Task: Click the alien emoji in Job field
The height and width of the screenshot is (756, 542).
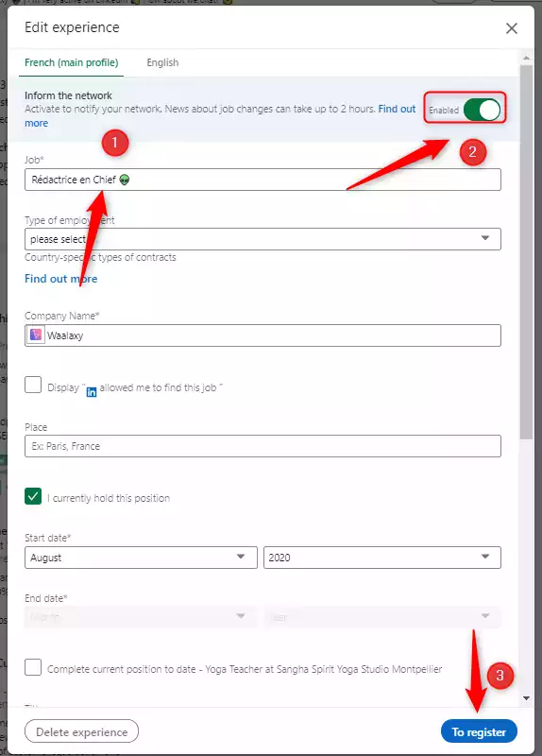Action: pyautogui.click(x=125, y=180)
